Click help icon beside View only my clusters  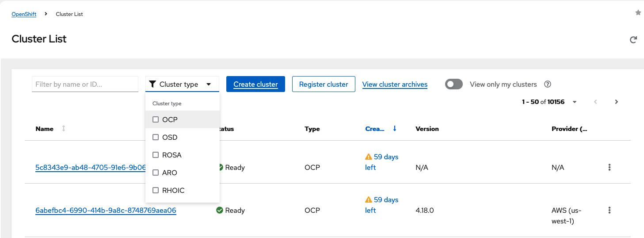point(548,84)
